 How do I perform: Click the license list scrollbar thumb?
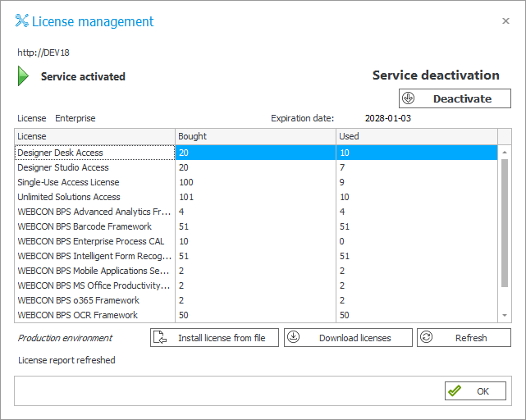(505, 223)
